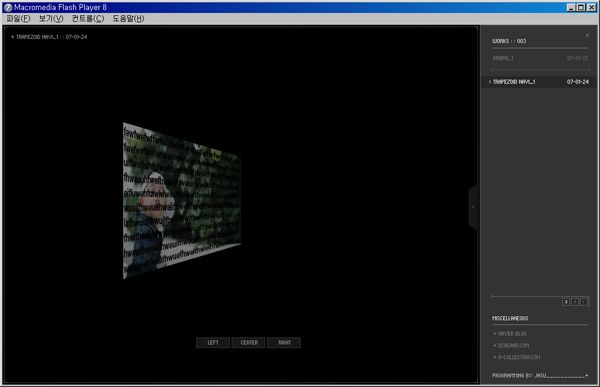The image size is (600, 387).
Task: Click the tilted trapezoid photo
Action: pyautogui.click(x=182, y=201)
